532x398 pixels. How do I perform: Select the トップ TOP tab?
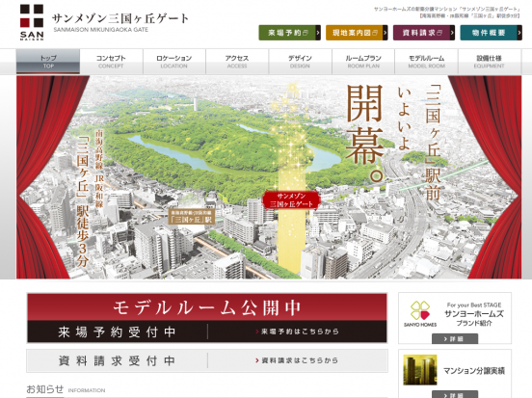48,62
